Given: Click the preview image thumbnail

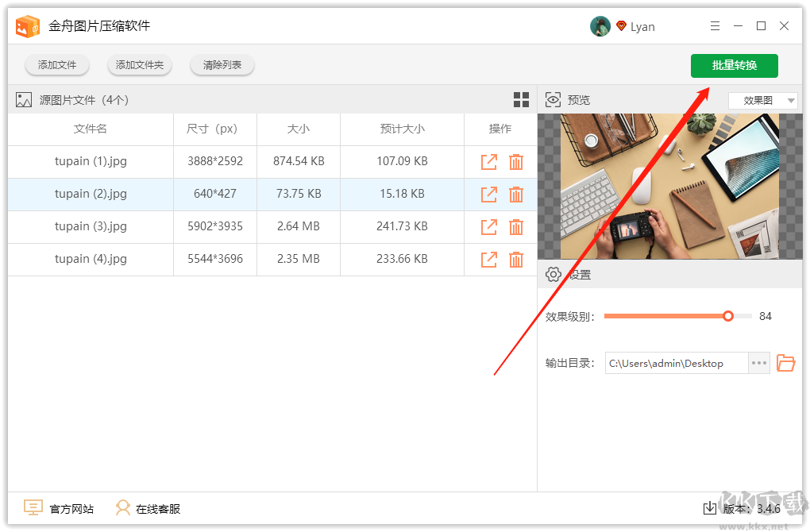Looking at the screenshot, I should coord(671,185).
